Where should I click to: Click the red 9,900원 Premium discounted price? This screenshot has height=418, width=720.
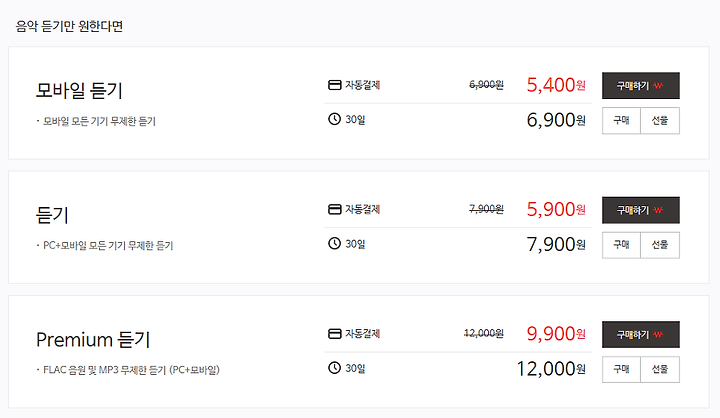pyautogui.click(x=556, y=333)
